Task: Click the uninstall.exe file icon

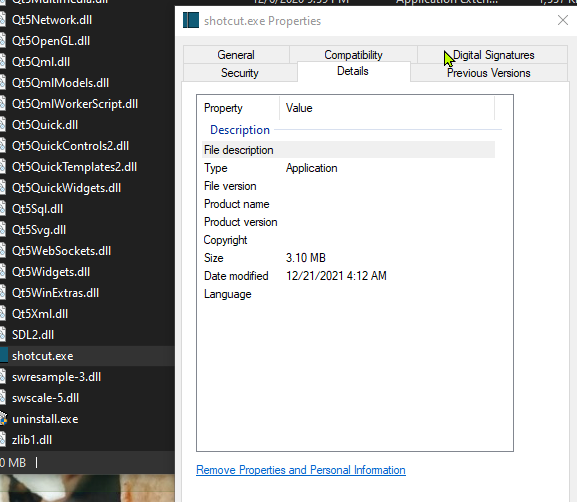Action: tap(3, 419)
